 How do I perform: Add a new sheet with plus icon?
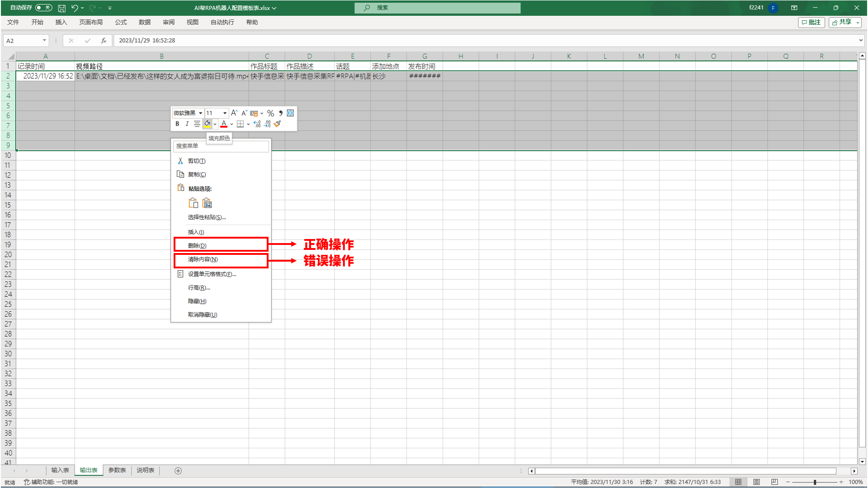[x=178, y=471]
